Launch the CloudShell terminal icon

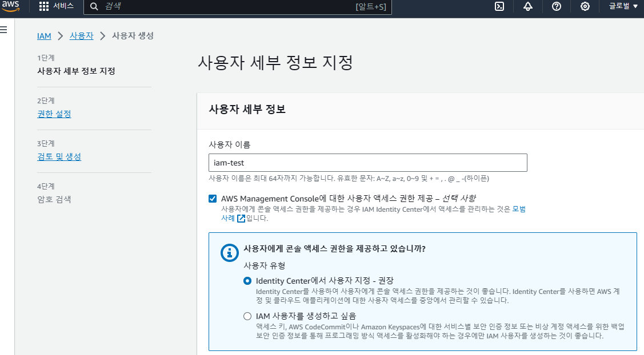coord(499,6)
